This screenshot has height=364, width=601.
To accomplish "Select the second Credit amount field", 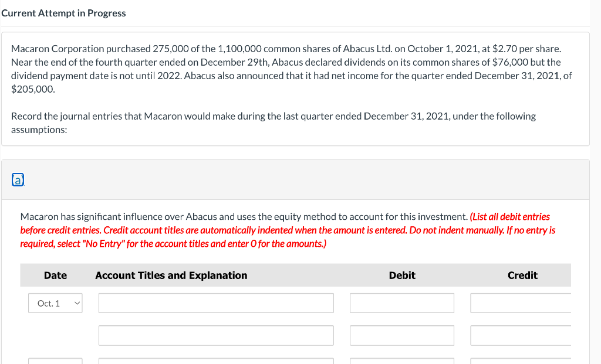I will (x=522, y=335).
